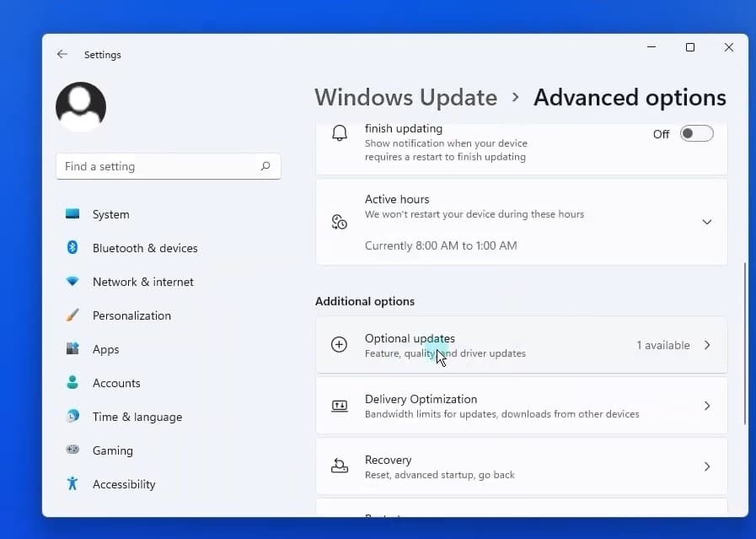Screen dimensions: 756x539
Task: Close the Settings window
Action: pyautogui.click(x=729, y=47)
